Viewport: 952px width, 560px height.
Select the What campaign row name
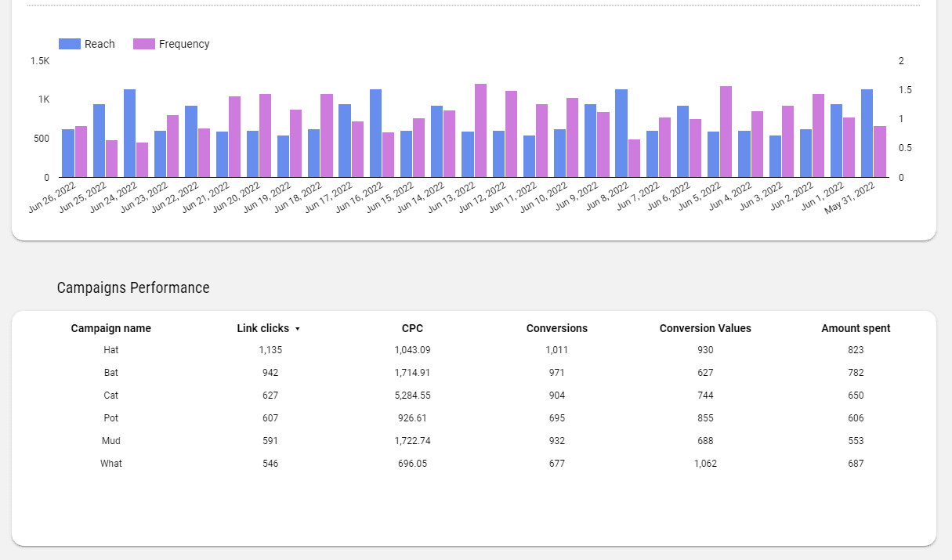111,464
